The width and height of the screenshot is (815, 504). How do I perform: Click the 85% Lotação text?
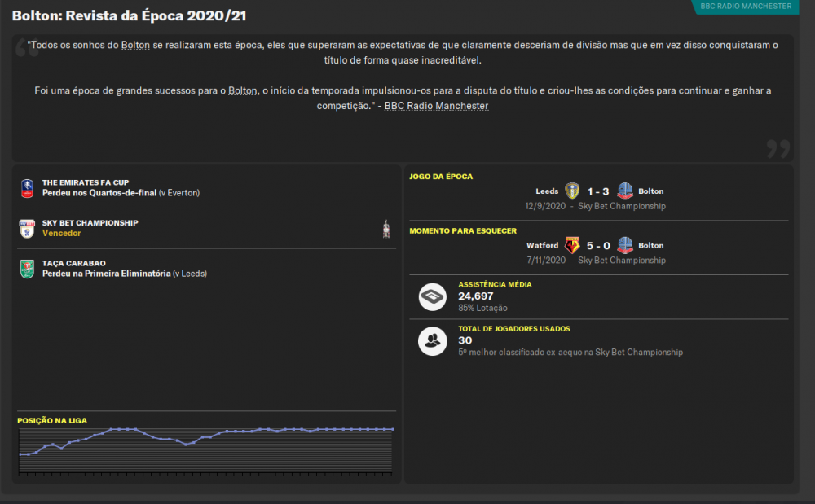482,308
